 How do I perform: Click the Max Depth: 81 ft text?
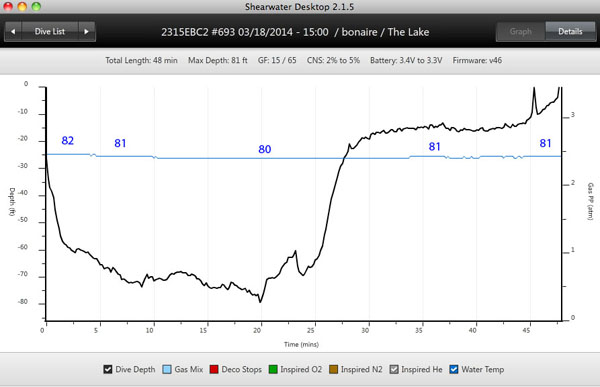(218, 60)
